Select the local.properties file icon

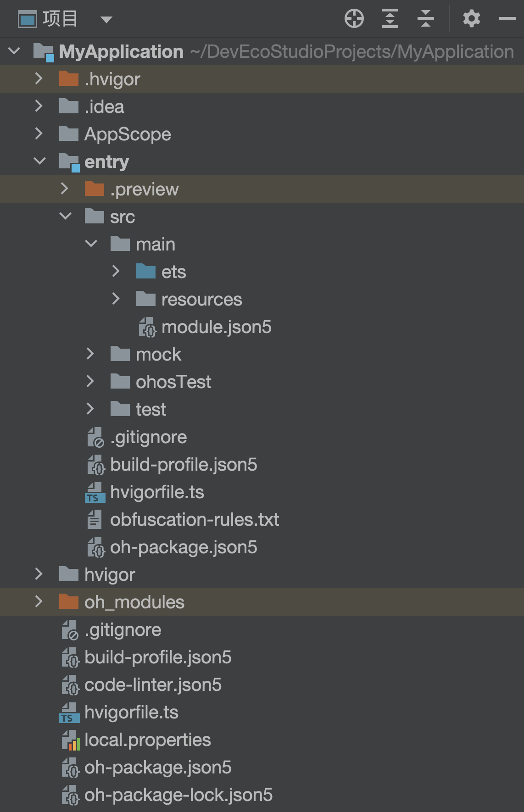tap(71, 740)
